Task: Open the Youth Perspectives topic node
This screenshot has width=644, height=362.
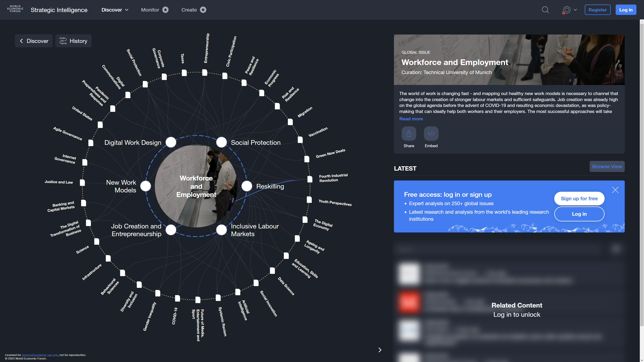Action: click(309, 200)
